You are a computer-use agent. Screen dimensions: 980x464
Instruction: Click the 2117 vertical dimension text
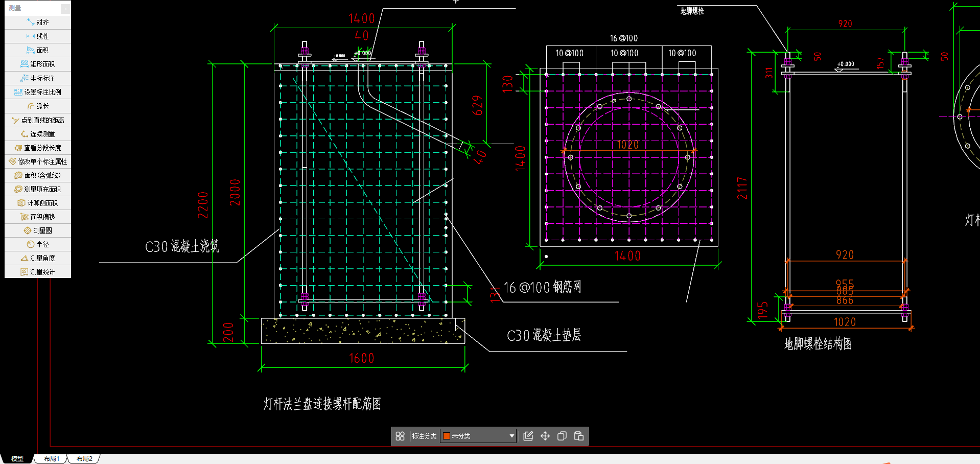pyautogui.click(x=742, y=188)
